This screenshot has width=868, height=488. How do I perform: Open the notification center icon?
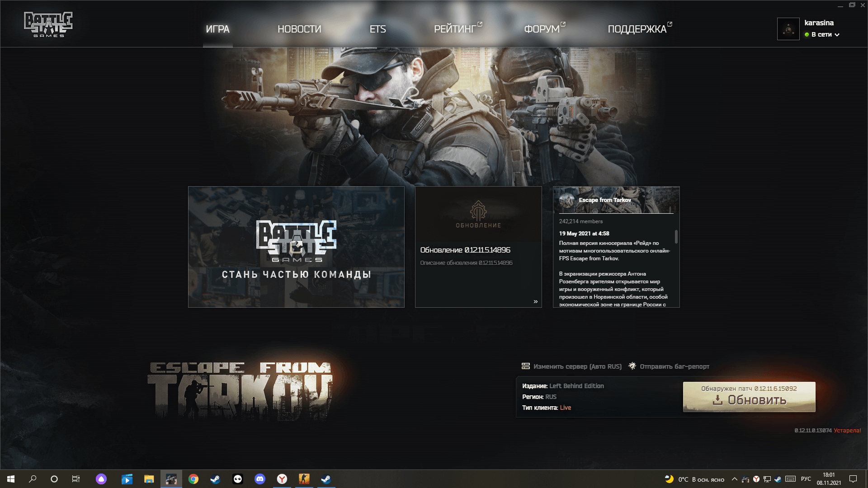(853, 479)
